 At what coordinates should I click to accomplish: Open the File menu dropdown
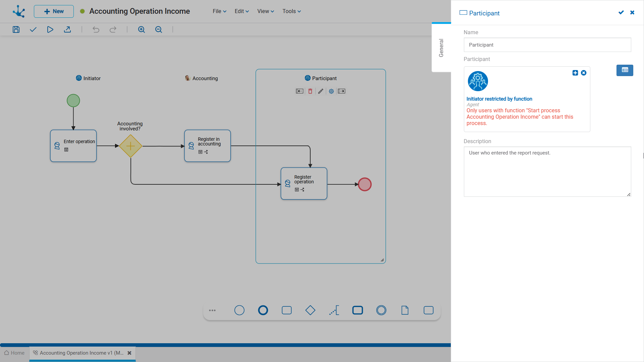(x=220, y=11)
